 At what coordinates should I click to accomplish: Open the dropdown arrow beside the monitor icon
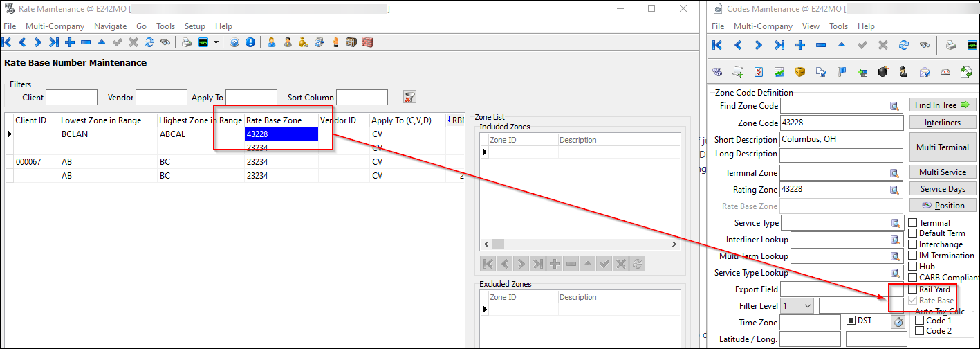(x=216, y=42)
